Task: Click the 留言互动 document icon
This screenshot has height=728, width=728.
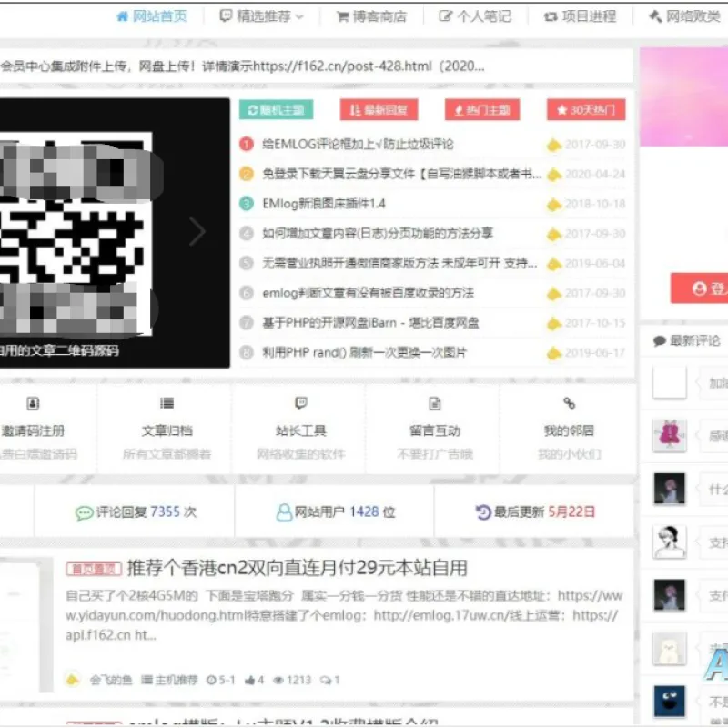Action: point(435,403)
